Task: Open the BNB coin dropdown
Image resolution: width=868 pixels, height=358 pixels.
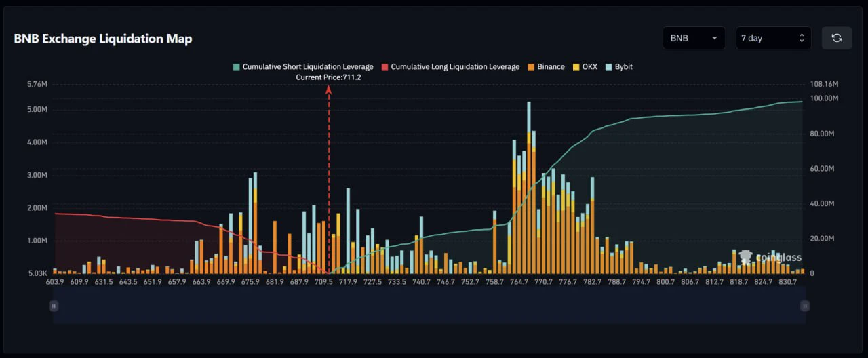Action: (x=694, y=38)
